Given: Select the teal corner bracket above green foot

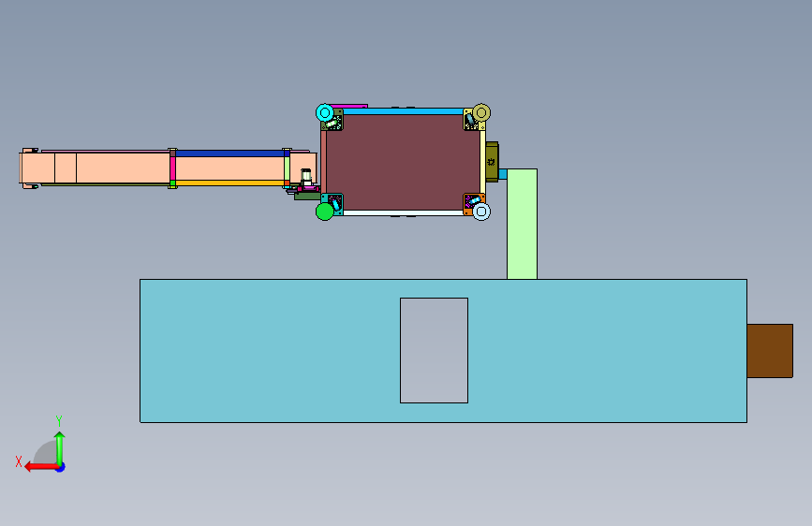Looking at the screenshot, I should tap(332, 203).
